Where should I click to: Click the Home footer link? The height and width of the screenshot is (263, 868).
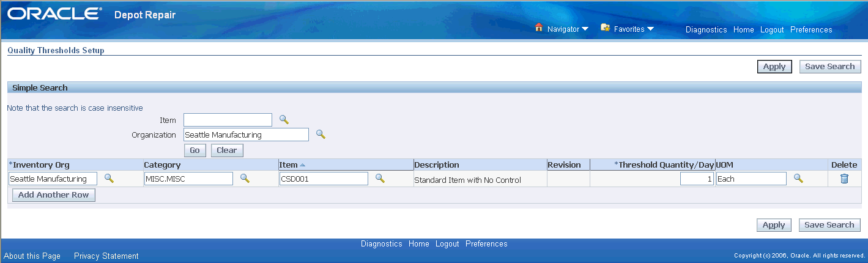pyautogui.click(x=419, y=243)
